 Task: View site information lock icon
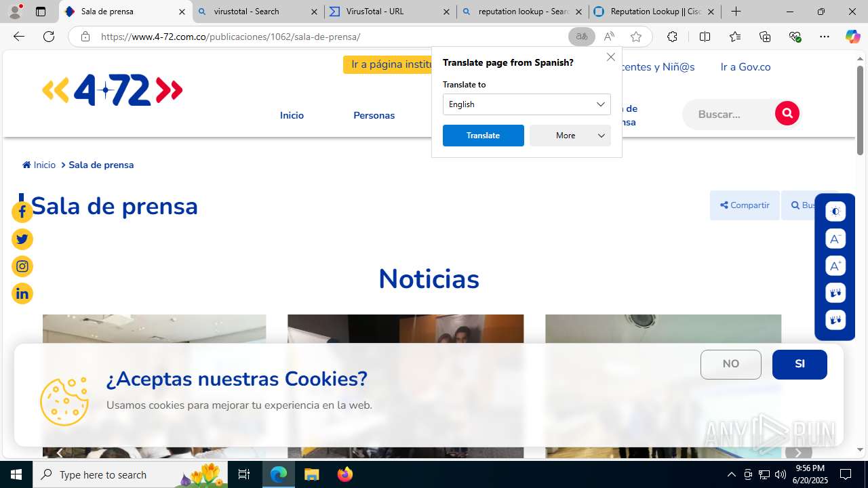tap(85, 37)
